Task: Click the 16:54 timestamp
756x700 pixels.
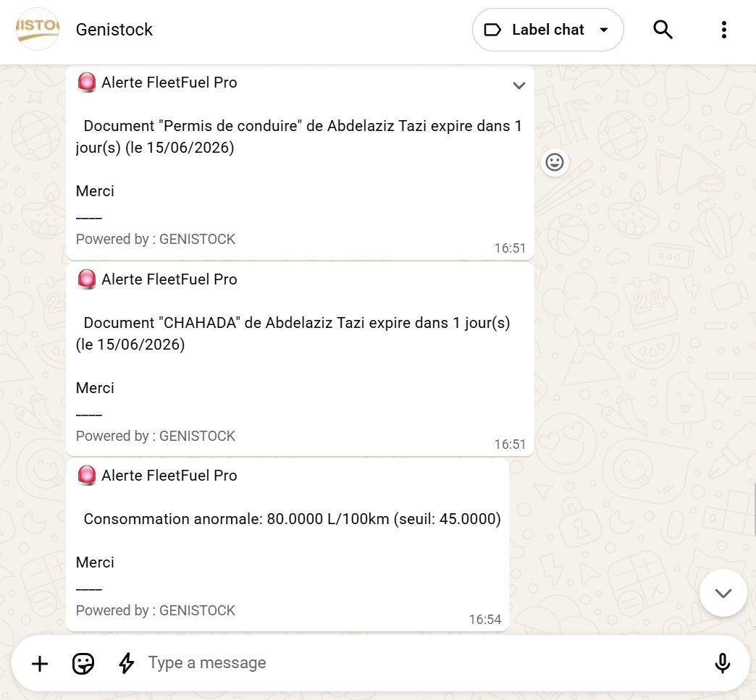Action: click(x=485, y=620)
